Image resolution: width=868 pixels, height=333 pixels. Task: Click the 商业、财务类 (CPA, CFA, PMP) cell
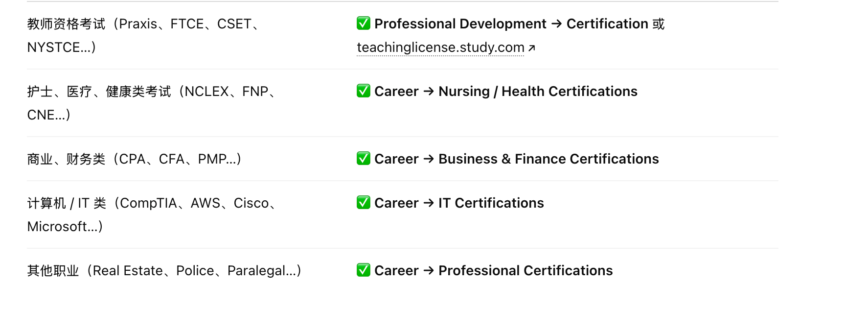(135, 159)
